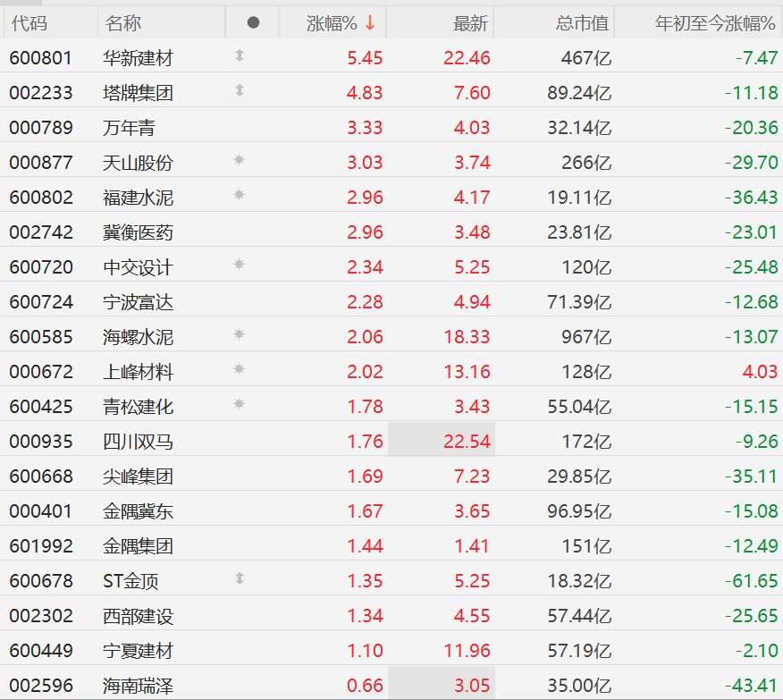Image resolution: width=783 pixels, height=700 pixels.
Task: Click the dark circle marker column header
Action: coord(253,22)
